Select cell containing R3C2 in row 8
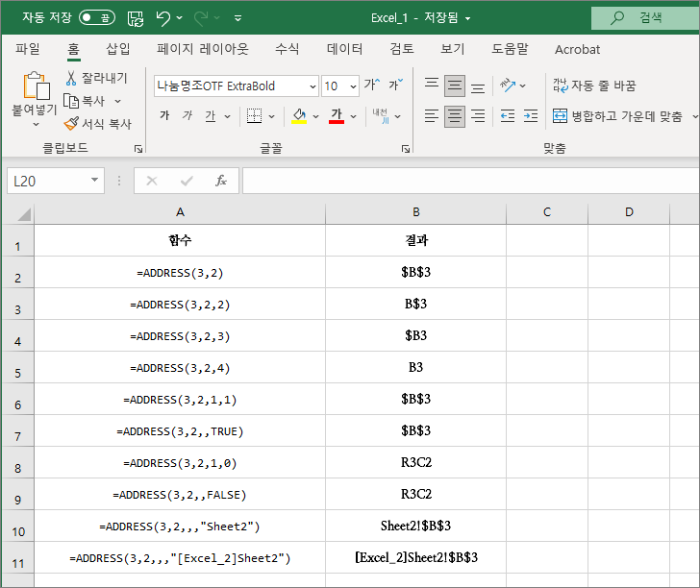Screen dimensions: 700x588 pyautogui.click(x=416, y=462)
